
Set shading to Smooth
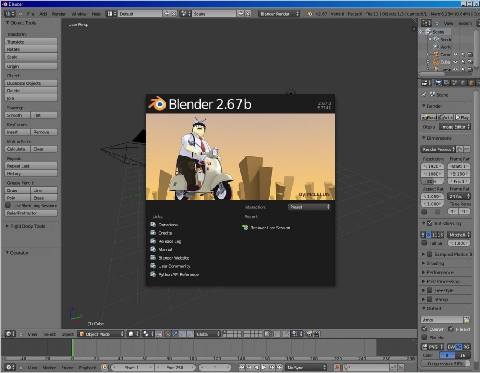[17, 115]
